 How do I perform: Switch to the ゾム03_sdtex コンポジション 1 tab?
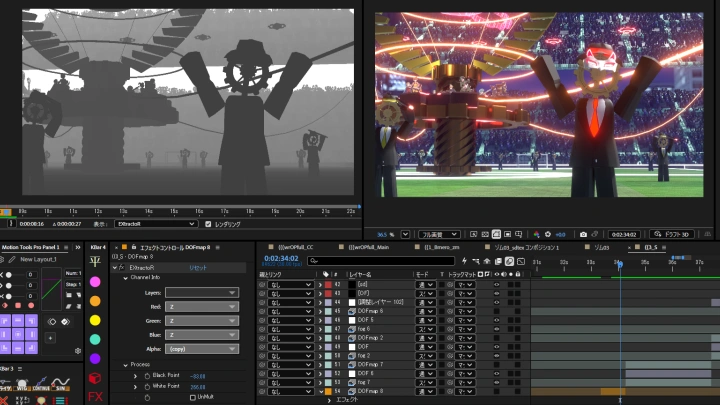pos(527,248)
